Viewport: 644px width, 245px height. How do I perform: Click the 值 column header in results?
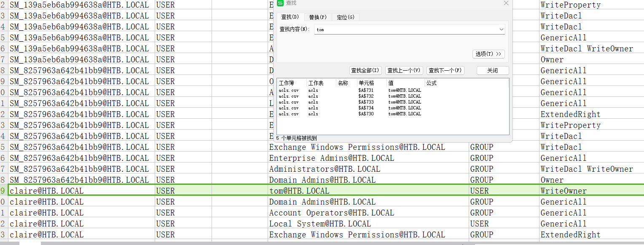click(x=391, y=83)
